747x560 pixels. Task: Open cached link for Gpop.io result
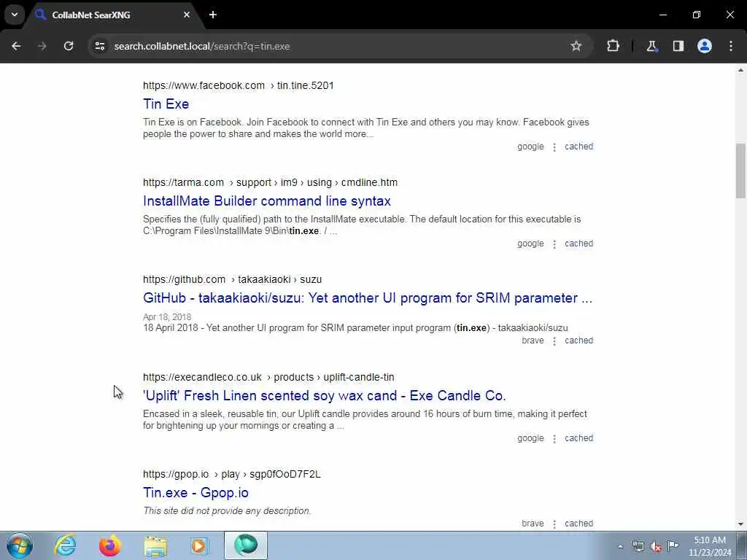[578, 524]
